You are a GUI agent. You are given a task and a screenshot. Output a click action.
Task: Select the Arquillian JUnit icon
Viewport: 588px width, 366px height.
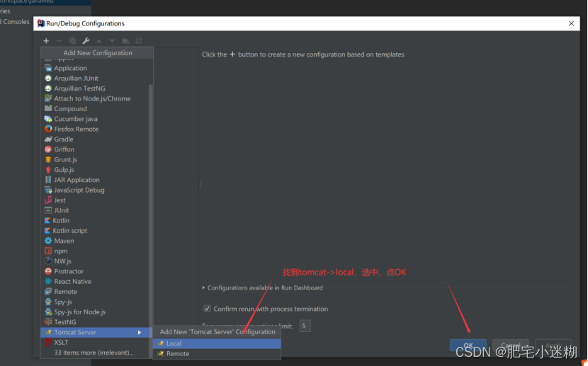tap(48, 78)
